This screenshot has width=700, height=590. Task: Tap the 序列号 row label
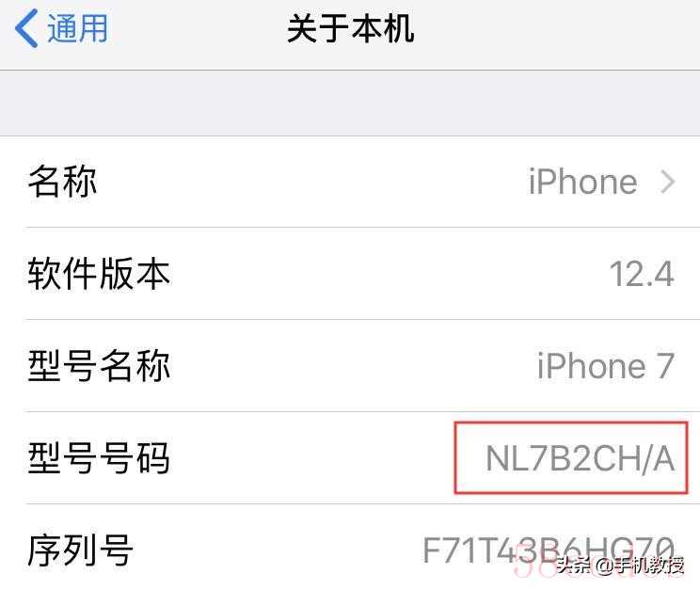(80, 550)
